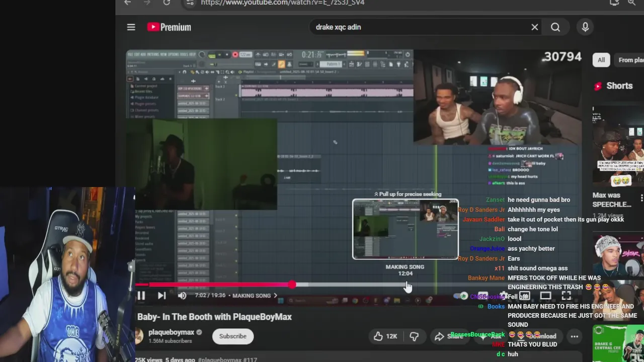Viewport: 644px width, 362px height.
Task: Seek by clicking the video progress bar
Action: pos(358,285)
